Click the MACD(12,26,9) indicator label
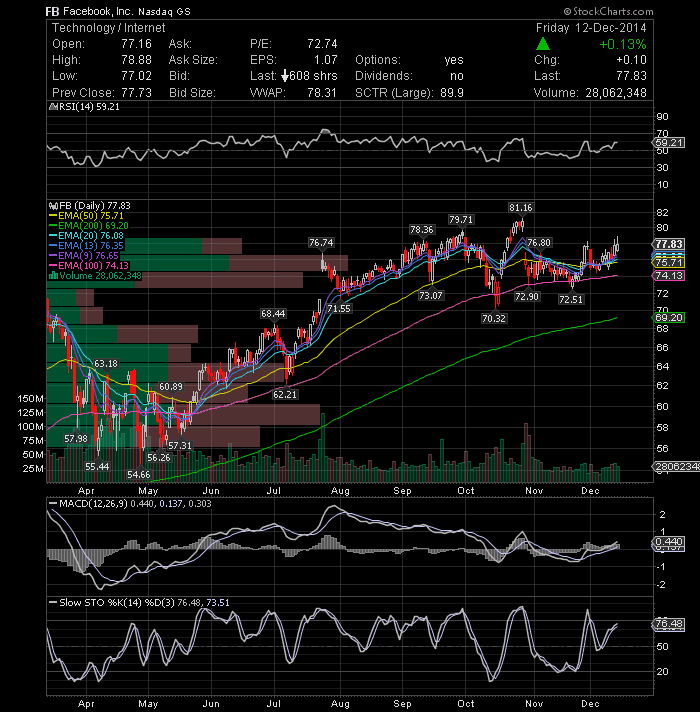The height and width of the screenshot is (712, 700). point(130,504)
